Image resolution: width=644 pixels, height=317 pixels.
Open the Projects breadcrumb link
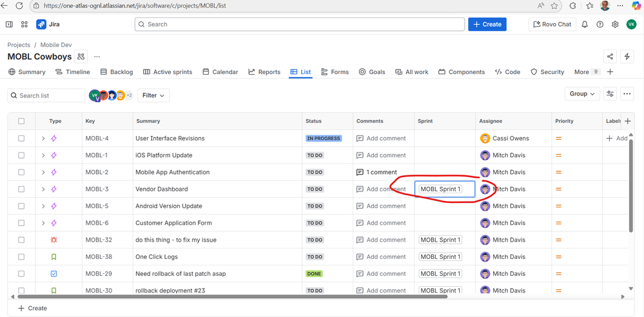coord(19,44)
